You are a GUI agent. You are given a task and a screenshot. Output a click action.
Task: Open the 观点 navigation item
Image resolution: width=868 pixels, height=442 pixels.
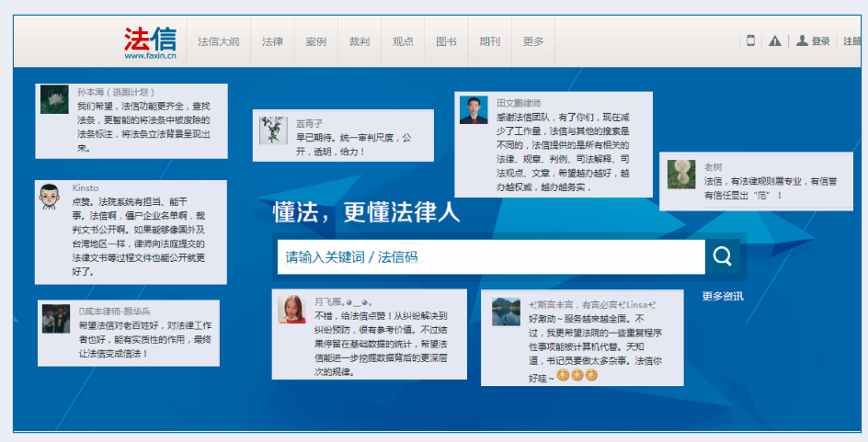[403, 41]
